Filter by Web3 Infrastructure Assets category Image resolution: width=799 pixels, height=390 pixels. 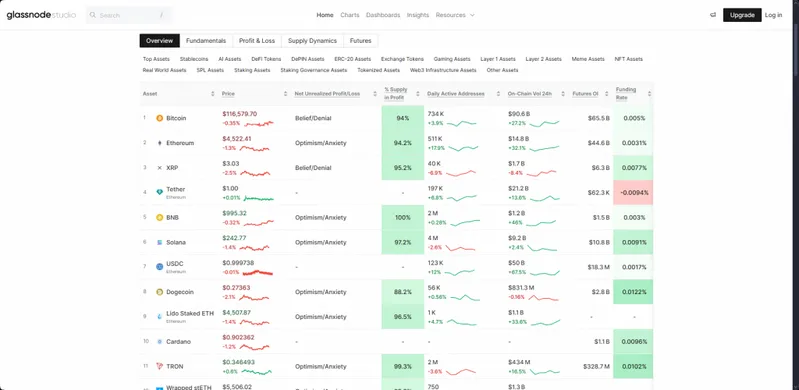point(443,70)
